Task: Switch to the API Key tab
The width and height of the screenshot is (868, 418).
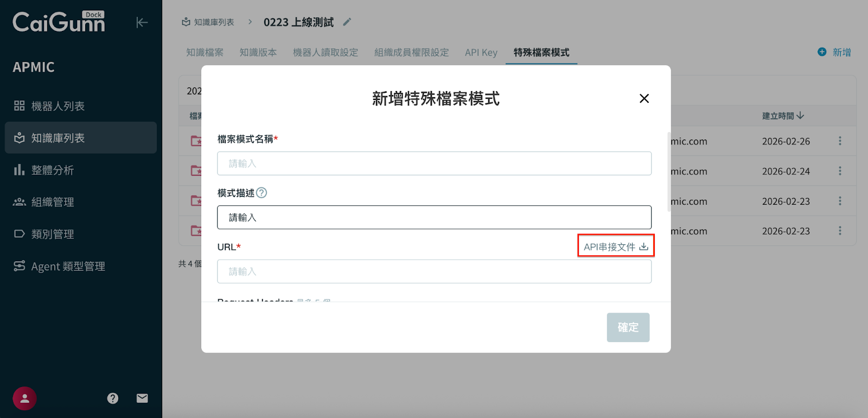Action: coord(481,53)
